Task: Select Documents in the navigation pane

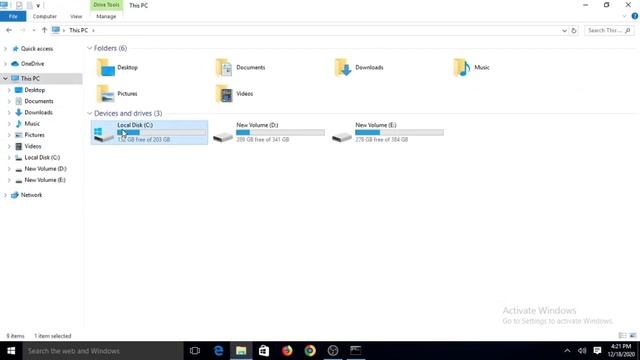Action: coord(39,101)
